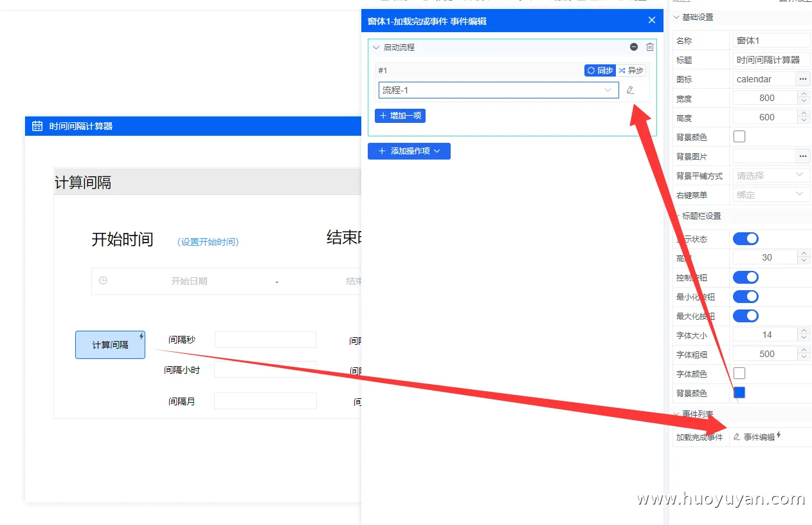Click the #1 row label
The image size is (812, 525).
(x=383, y=70)
